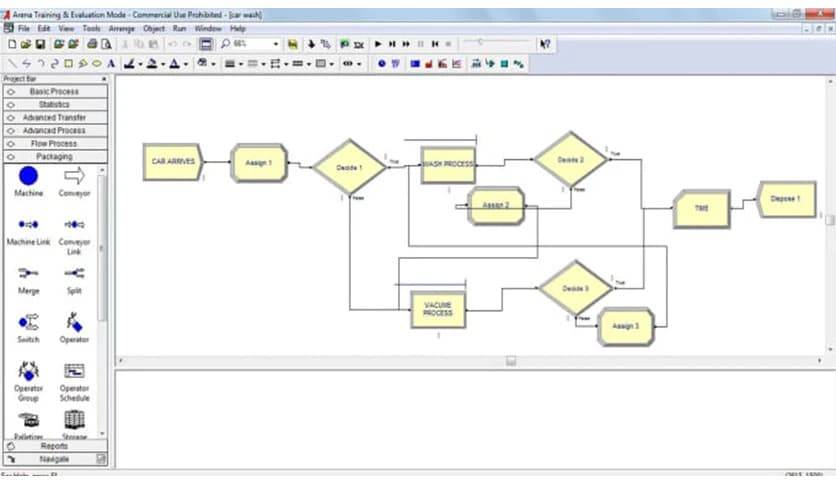Toggle the Connect tool

point(325,44)
